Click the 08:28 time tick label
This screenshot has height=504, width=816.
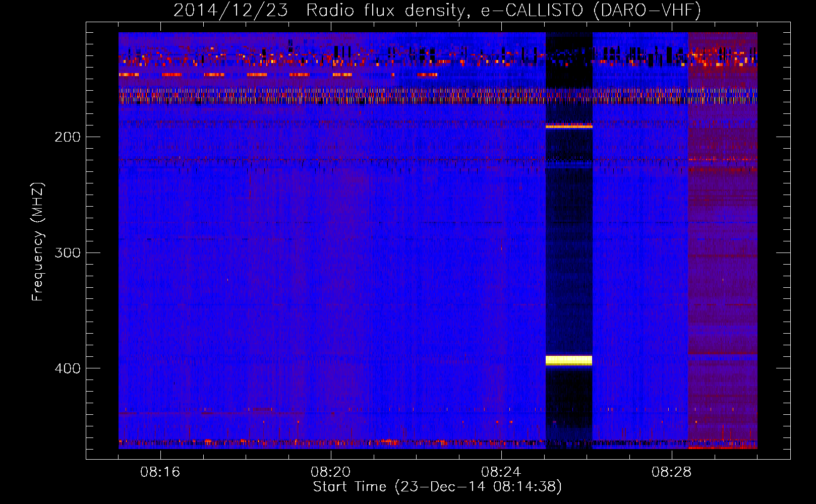pos(672,472)
